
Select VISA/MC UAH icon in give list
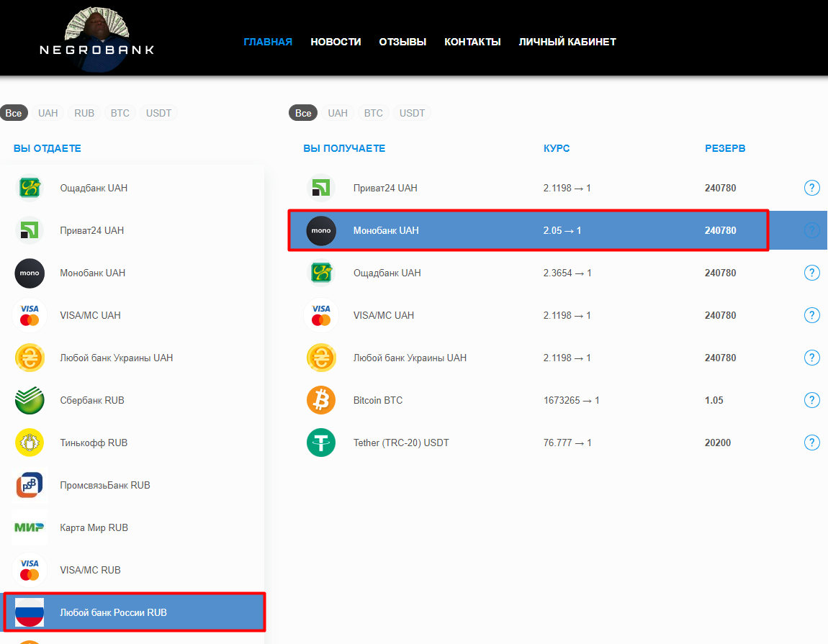[x=30, y=315]
